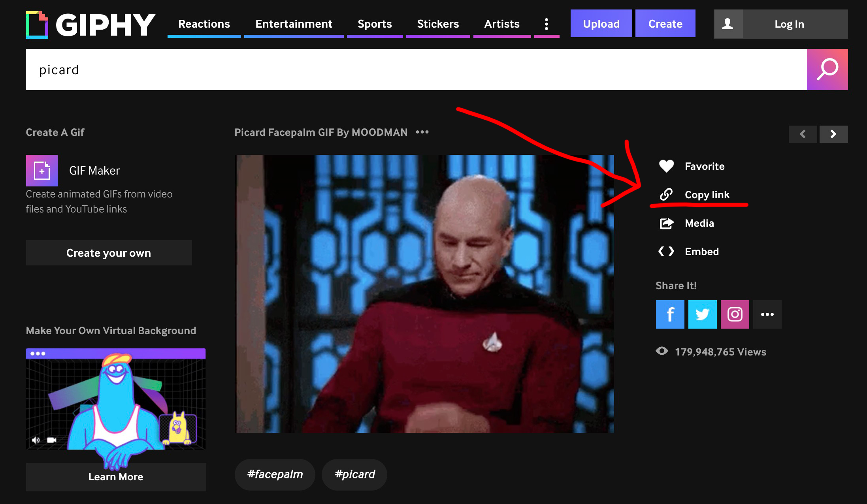The height and width of the screenshot is (504, 867).
Task: Click the Upload button
Action: coord(601,24)
